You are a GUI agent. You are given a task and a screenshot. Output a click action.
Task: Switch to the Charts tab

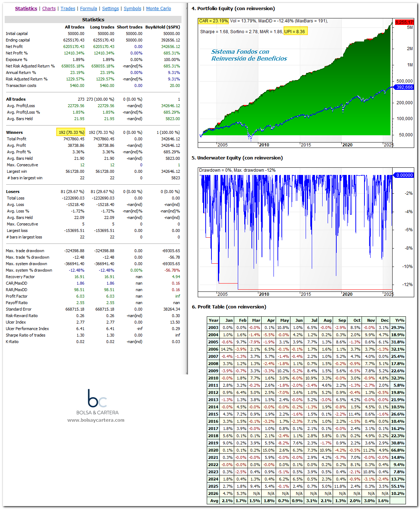(x=49, y=8)
